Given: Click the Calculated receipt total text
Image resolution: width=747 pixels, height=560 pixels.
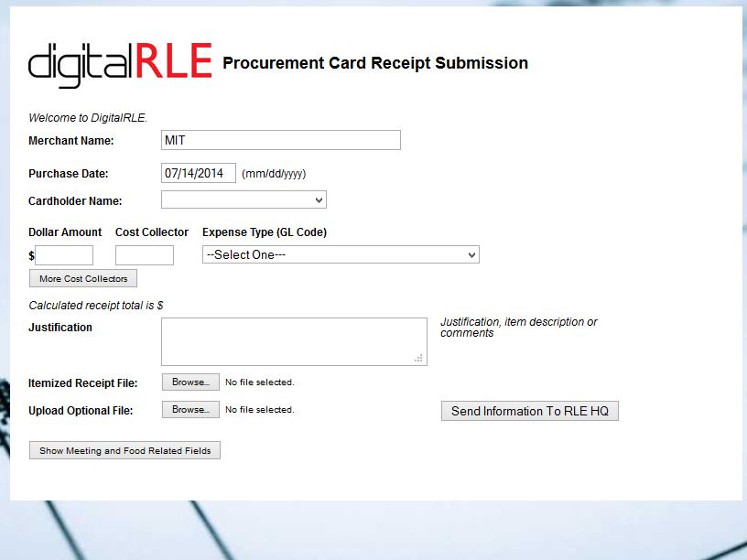Looking at the screenshot, I should pyautogui.click(x=95, y=306).
